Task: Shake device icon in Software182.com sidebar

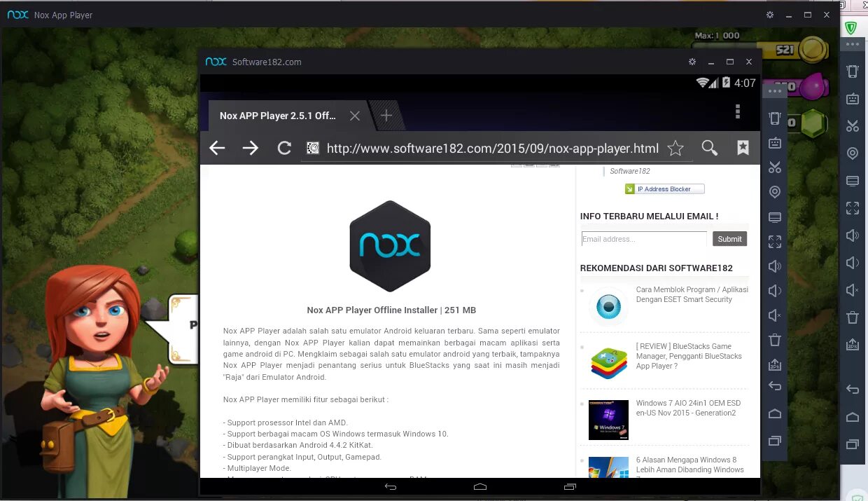Action: [775, 118]
